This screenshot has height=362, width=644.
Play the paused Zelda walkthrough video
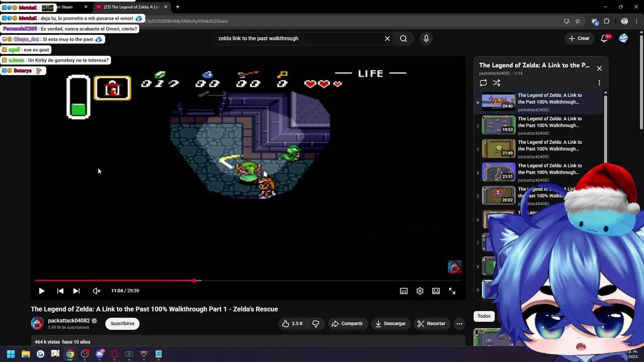pos(42,291)
